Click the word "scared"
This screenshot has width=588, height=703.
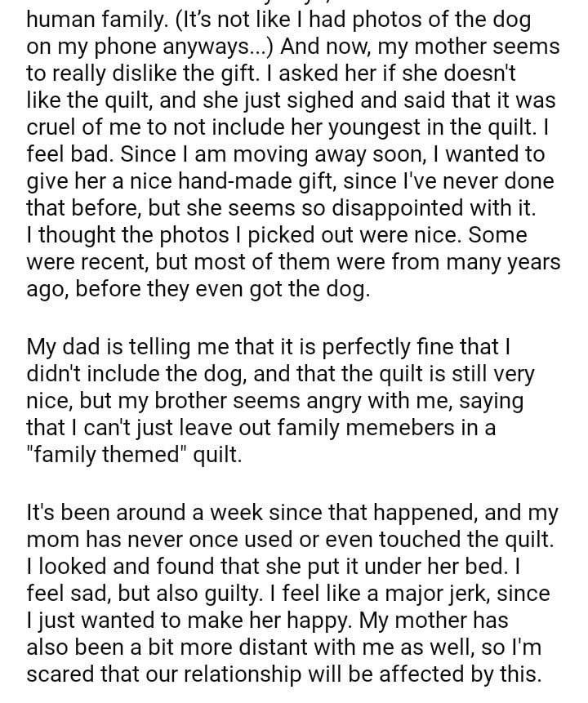point(57,674)
